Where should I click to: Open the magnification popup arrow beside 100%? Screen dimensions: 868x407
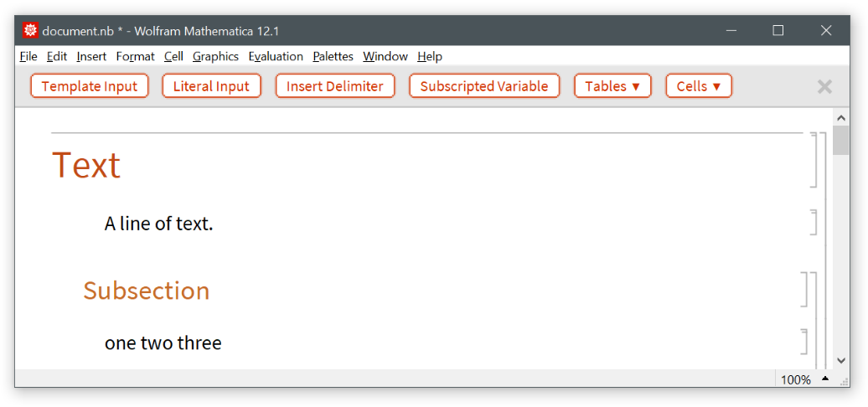(x=824, y=379)
